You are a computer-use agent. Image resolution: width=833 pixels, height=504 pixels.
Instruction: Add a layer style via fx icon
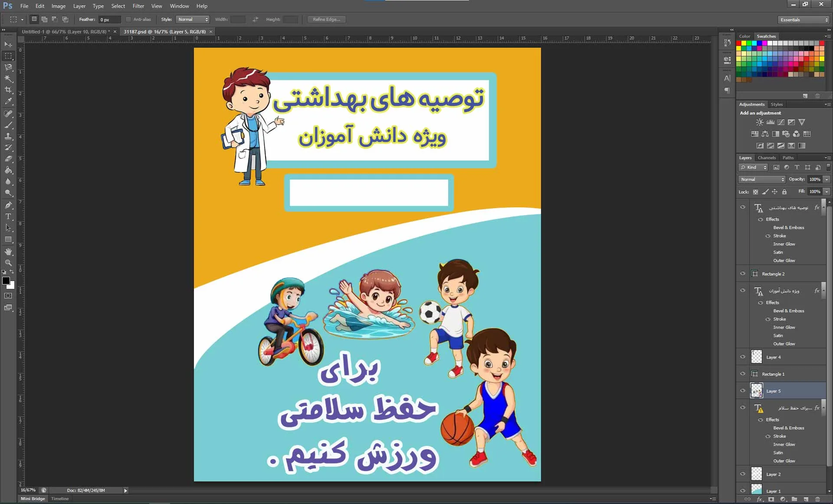point(760,499)
